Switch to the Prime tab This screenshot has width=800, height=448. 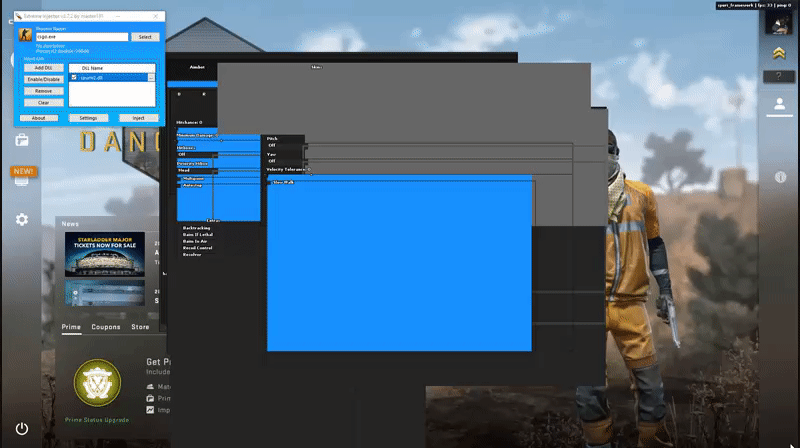(x=71, y=327)
